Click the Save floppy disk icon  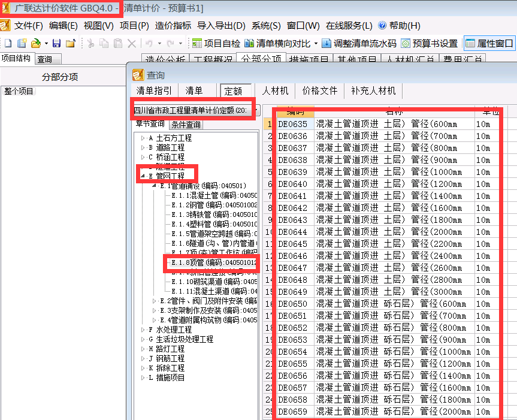(57, 44)
